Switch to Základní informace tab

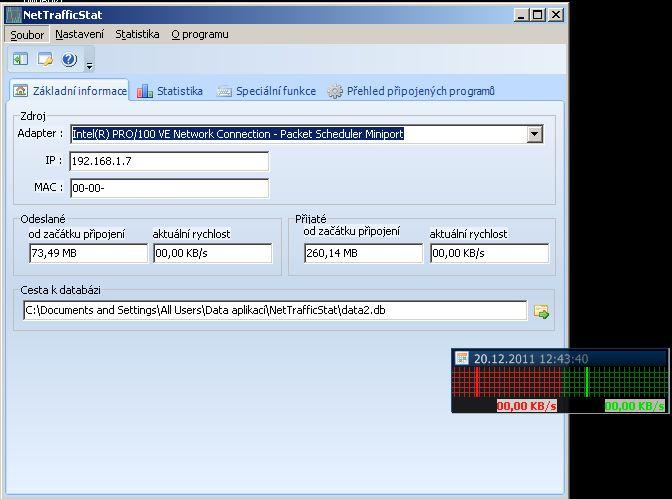69,91
